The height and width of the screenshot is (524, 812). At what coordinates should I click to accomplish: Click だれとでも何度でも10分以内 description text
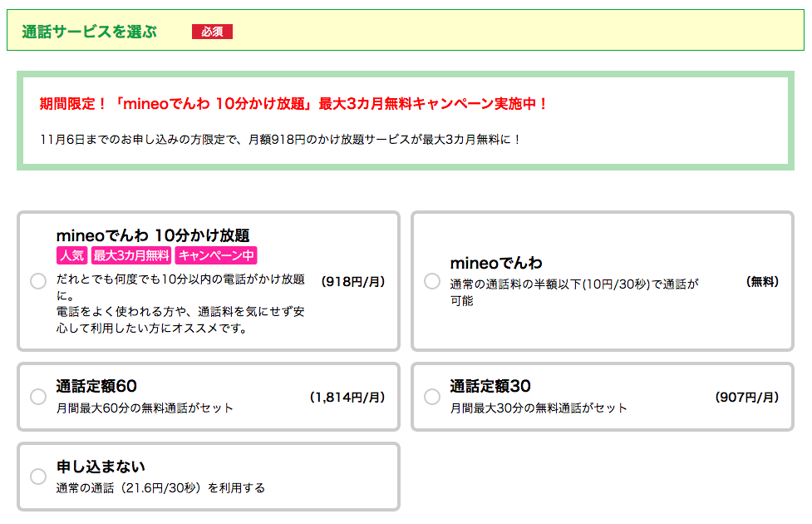point(180,287)
